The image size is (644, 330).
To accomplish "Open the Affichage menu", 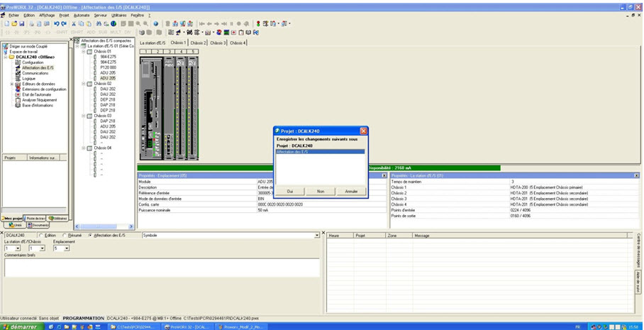I will click(47, 15).
